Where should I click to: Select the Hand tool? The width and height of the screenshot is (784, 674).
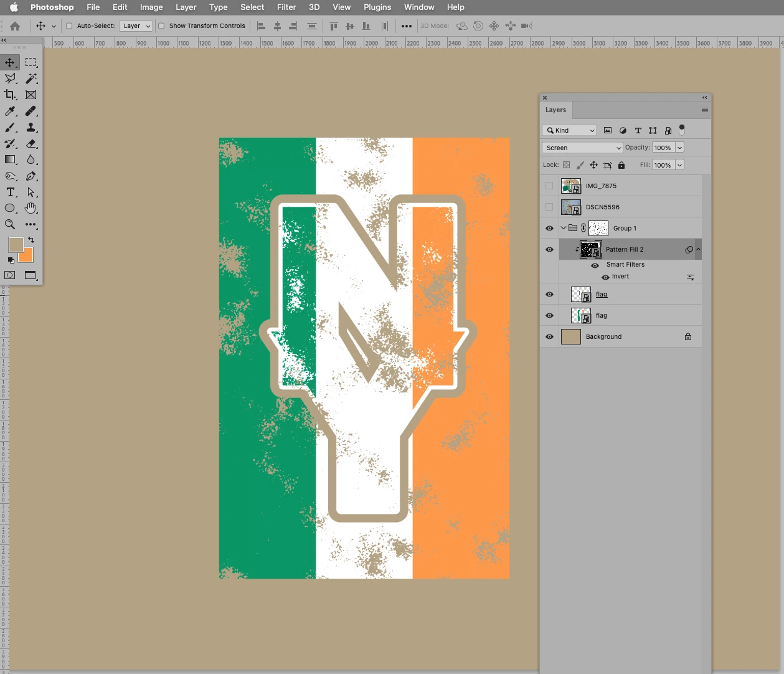[x=31, y=208]
